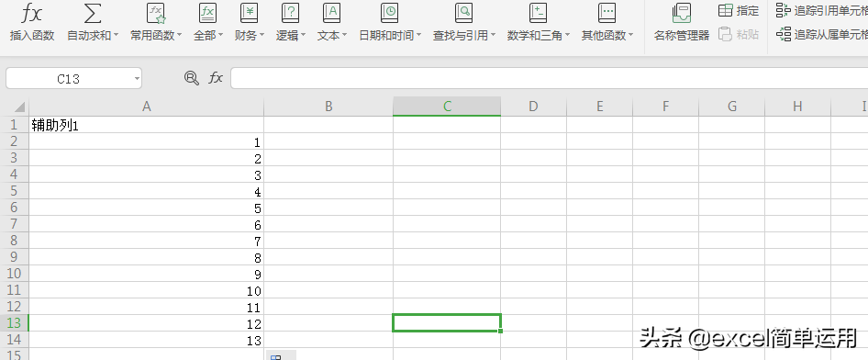The height and width of the screenshot is (360, 868).
Task: Click the Logical functions question-mark icon
Action: click(290, 13)
